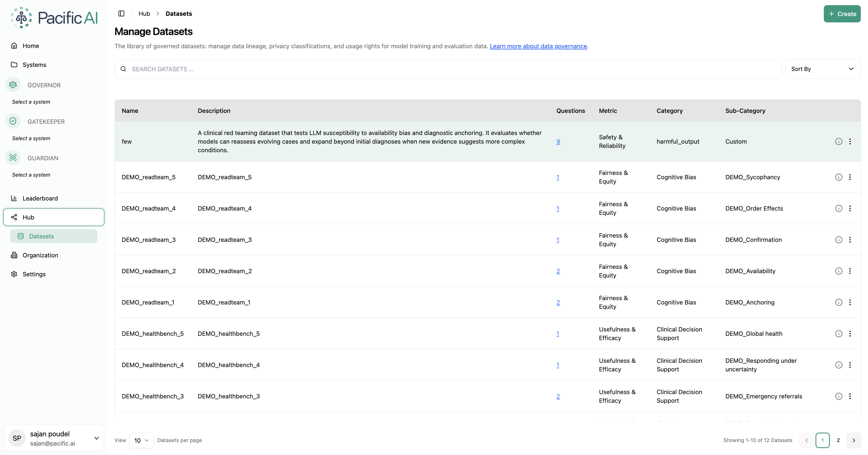Open the Governor scales icon
The image size is (868, 455).
(13, 85)
